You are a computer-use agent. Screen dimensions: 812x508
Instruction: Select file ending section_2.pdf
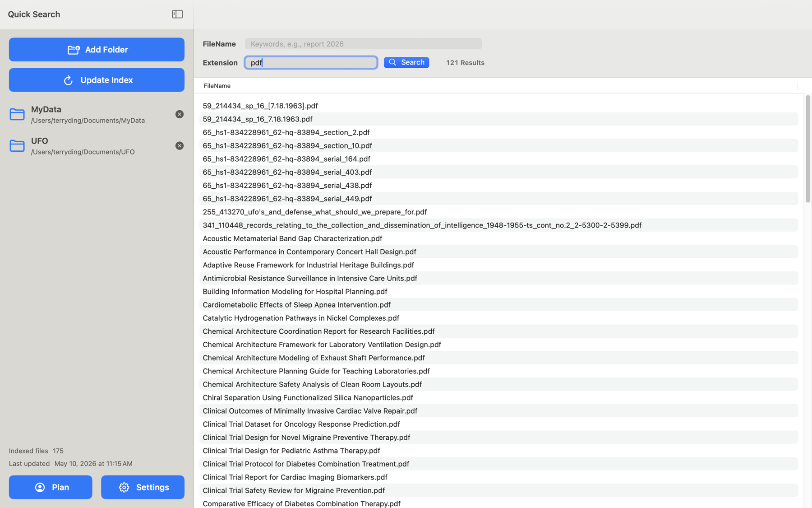pos(498,132)
